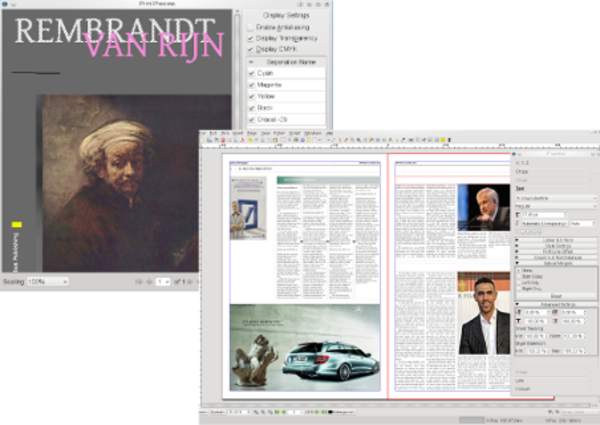This screenshot has width=600, height=425.
Task: Open the Page menu
Action: point(251,133)
